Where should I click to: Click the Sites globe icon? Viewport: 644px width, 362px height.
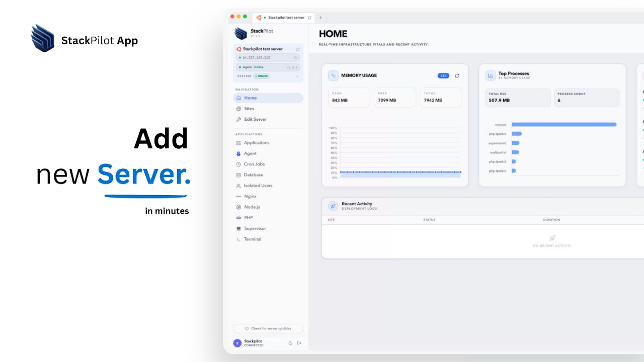239,109
